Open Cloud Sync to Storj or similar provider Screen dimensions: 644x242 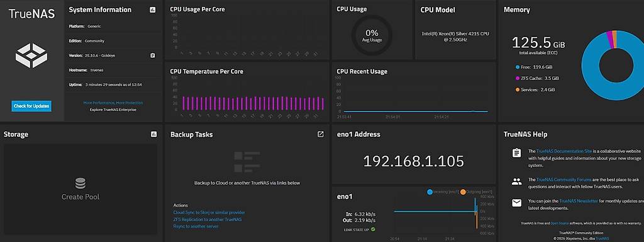coord(209,212)
